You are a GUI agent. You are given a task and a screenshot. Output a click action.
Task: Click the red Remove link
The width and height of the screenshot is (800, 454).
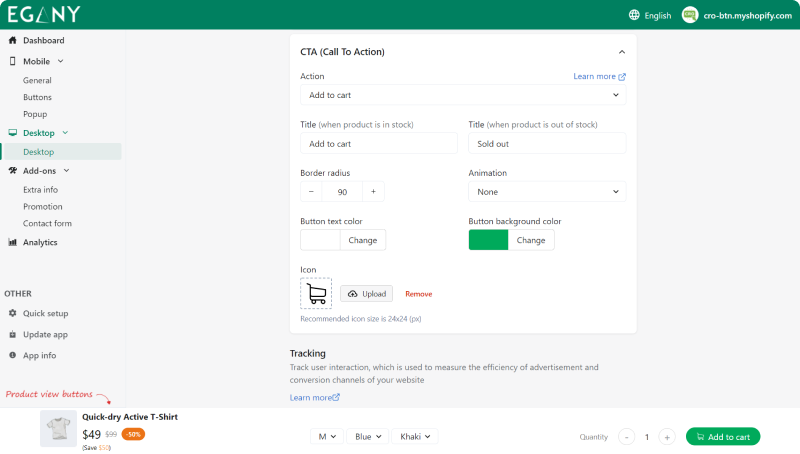pyautogui.click(x=418, y=294)
